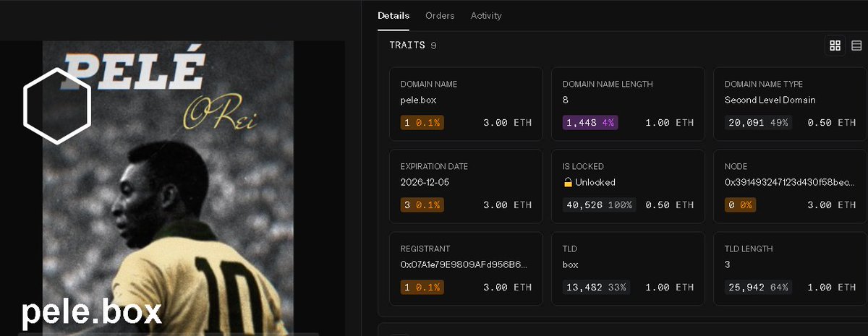This screenshot has height=336, width=868.
Task: Click the TLD Length trait card
Action: tap(790, 269)
